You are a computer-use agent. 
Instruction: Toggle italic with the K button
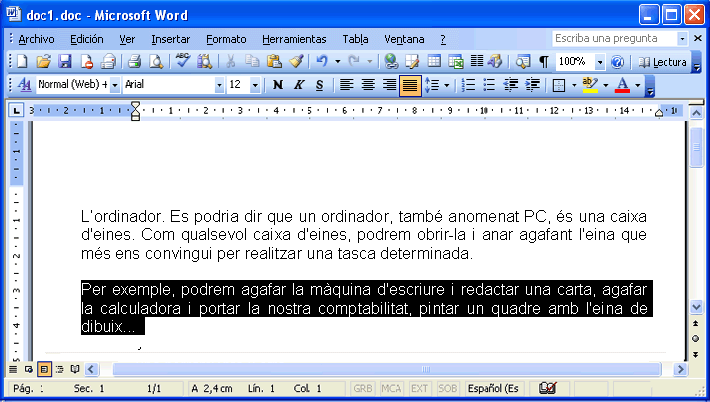click(298, 85)
